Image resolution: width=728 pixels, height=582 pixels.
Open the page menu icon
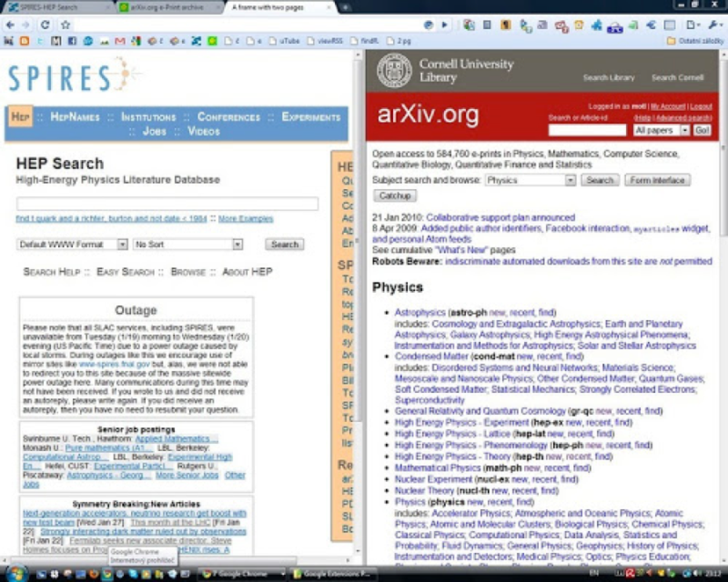[x=692, y=25]
